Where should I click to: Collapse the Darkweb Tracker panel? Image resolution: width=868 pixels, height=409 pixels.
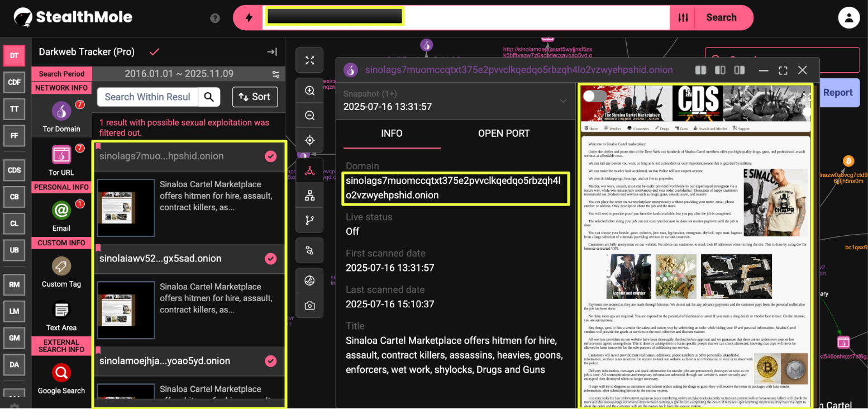272,52
